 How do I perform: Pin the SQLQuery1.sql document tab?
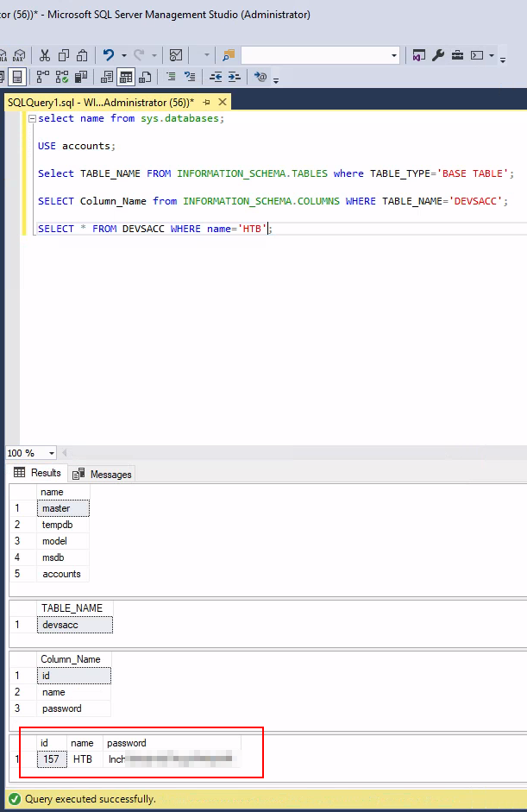point(206,102)
